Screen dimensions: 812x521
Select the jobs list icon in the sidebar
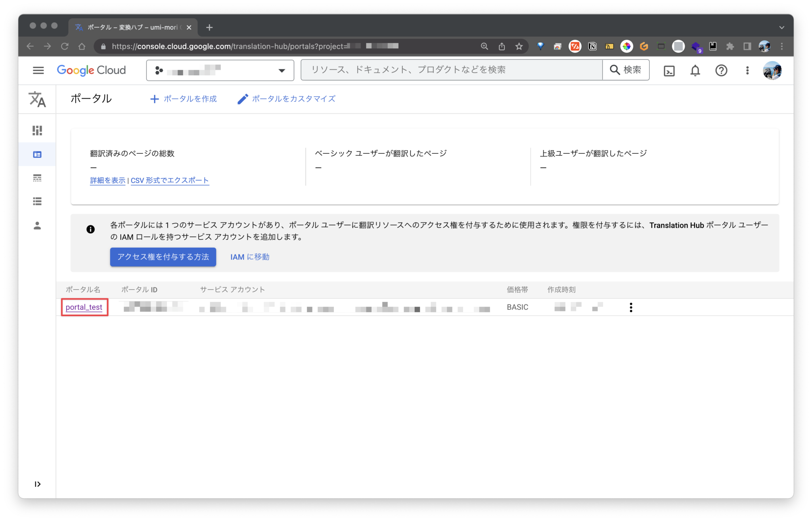(37, 201)
